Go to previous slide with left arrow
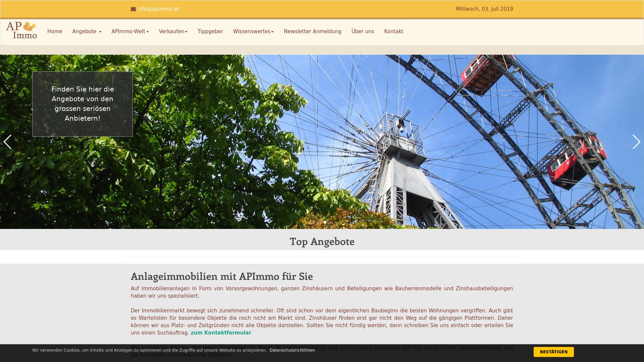644x362 pixels. point(7,142)
